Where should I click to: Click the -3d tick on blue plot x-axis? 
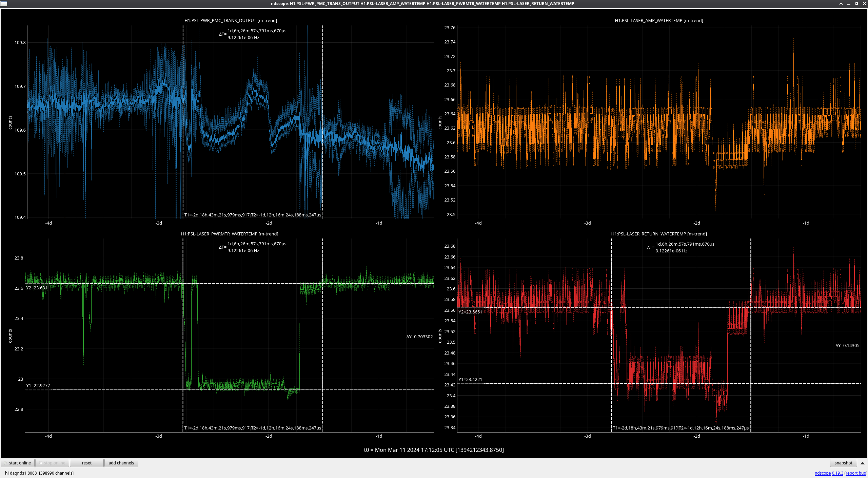[159, 223]
